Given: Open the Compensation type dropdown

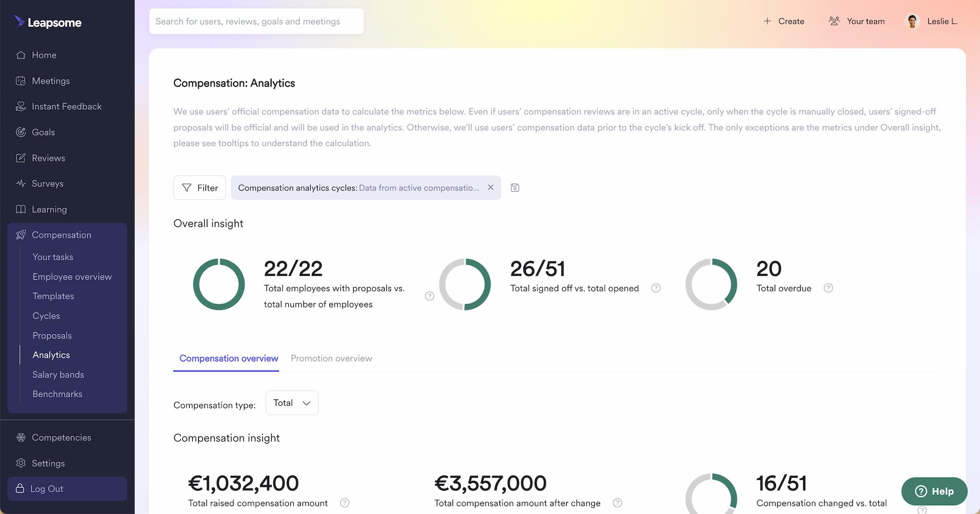Looking at the screenshot, I should pyautogui.click(x=291, y=403).
